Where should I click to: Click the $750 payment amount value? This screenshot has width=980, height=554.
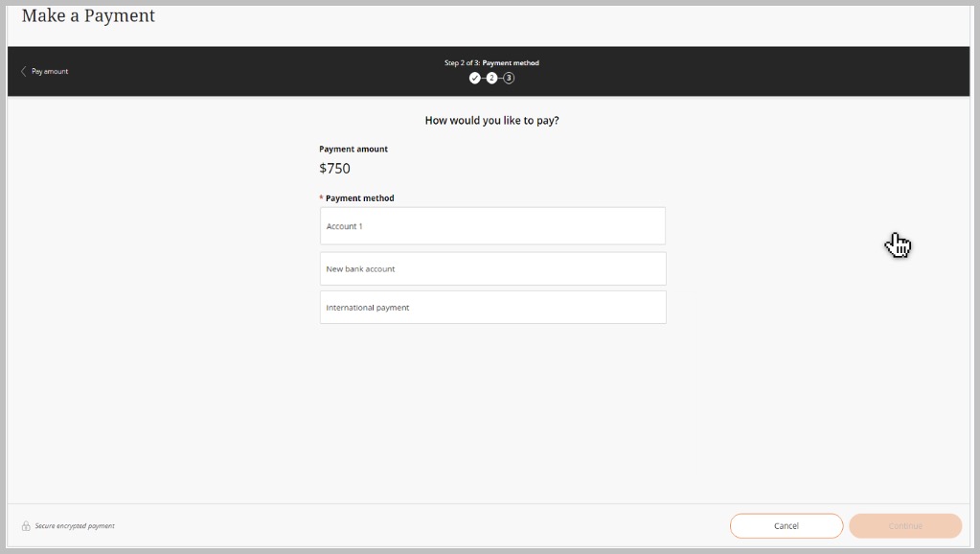point(334,169)
